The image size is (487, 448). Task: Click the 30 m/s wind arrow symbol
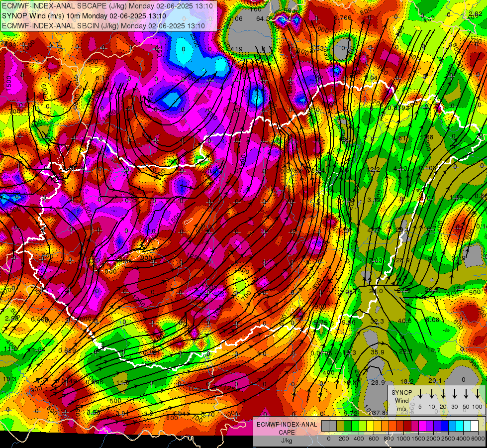(454, 393)
